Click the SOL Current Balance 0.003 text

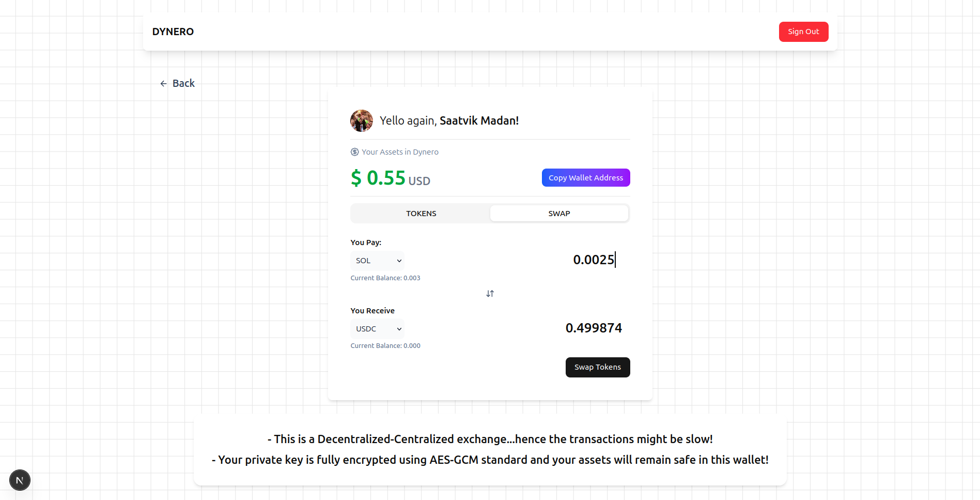(385, 278)
